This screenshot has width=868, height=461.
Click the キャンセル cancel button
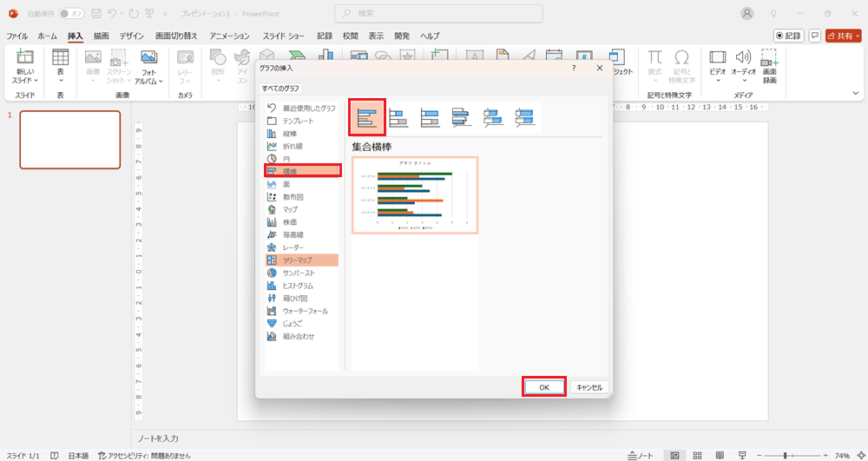point(589,387)
